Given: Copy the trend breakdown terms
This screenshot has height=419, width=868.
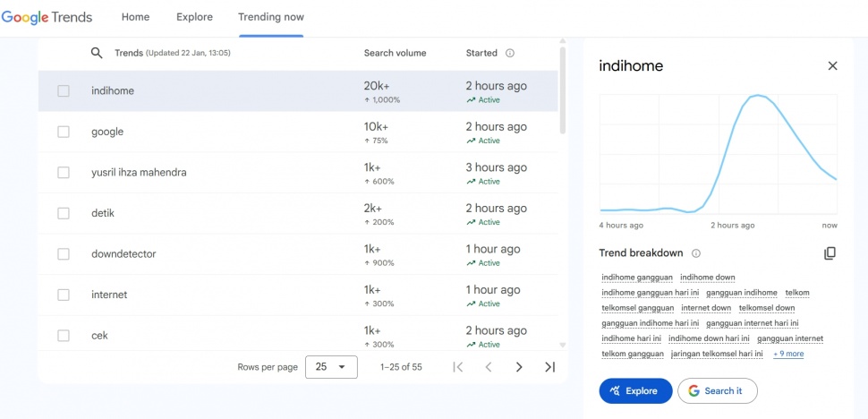Looking at the screenshot, I should pyautogui.click(x=830, y=253).
